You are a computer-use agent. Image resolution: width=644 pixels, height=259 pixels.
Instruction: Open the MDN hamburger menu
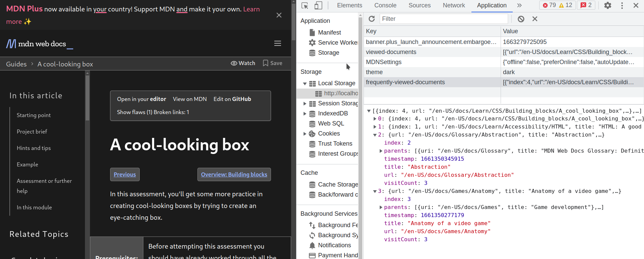(x=278, y=43)
